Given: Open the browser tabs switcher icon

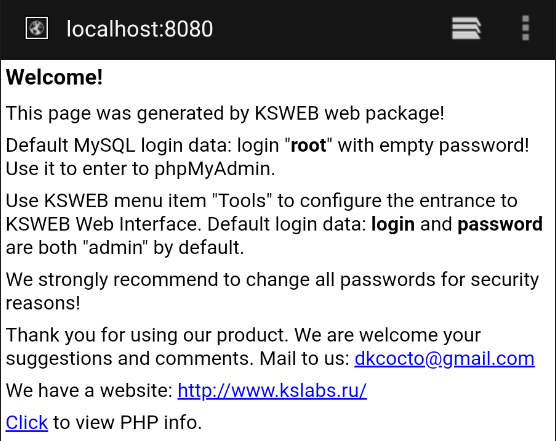Looking at the screenshot, I should pos(466,28).
